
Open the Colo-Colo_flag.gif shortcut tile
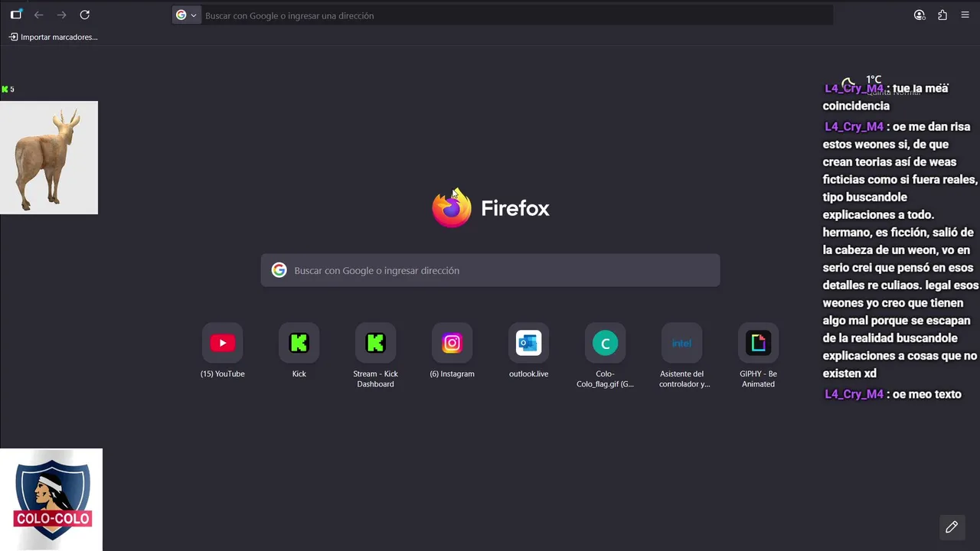click(x=606, y=343)
